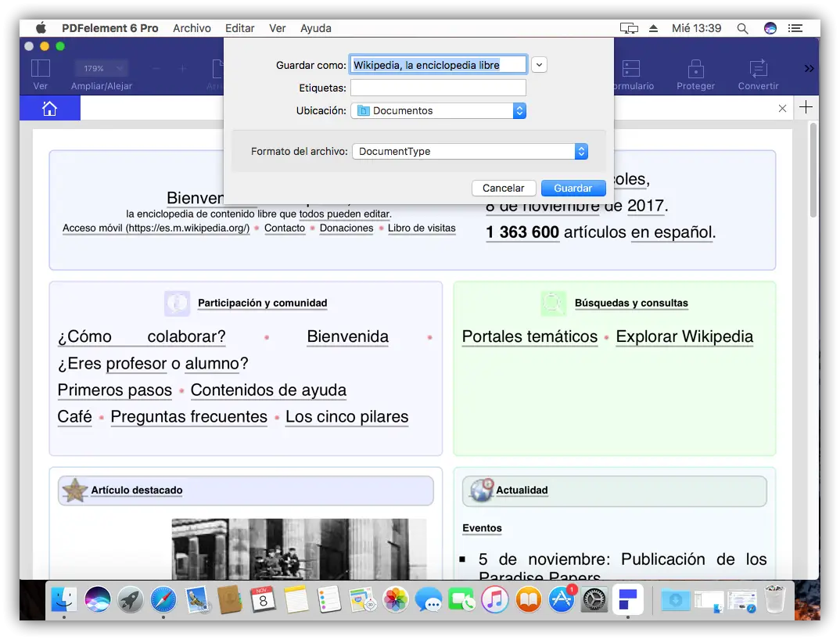Open iBooks from the dock
Screen dimensions: 840x640
point(528,599)
